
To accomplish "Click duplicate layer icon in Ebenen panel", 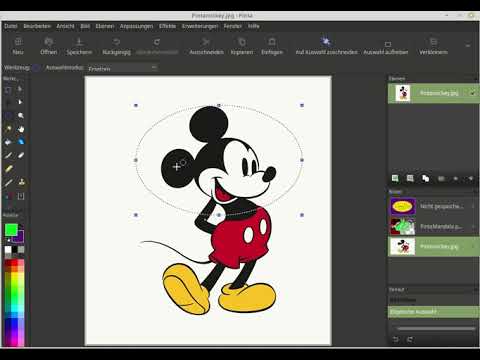I will click(x=425, y=178).
